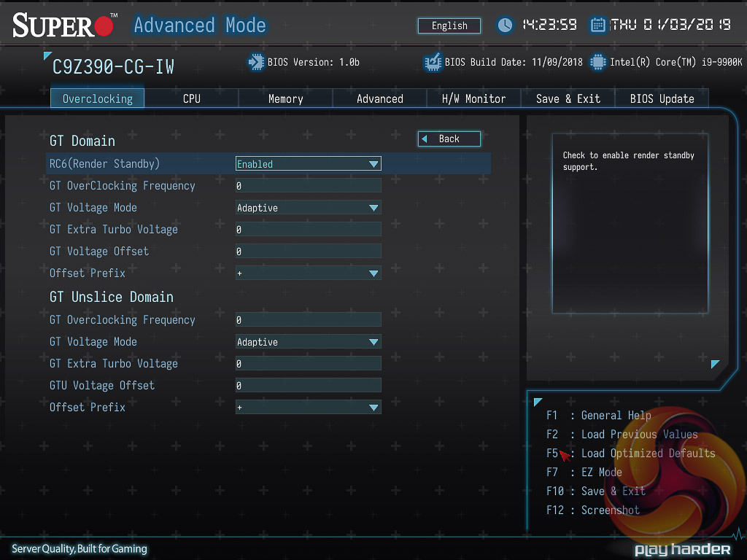Viewport: 747px width, 560px height.
Task: Open the H/W Monitor tab
Action: (x=473, y=98)
